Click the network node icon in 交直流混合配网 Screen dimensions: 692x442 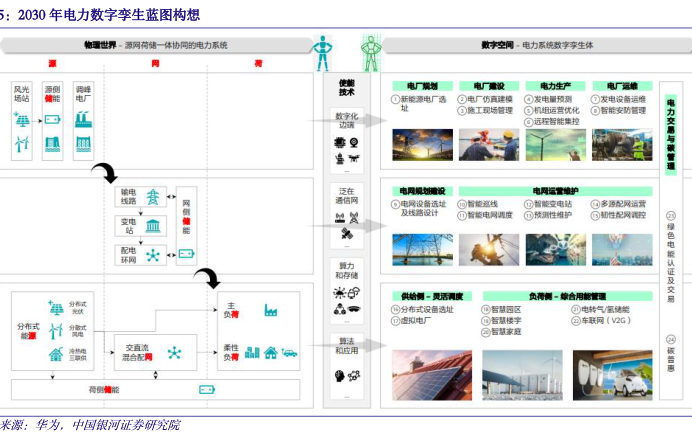point(174,353)
